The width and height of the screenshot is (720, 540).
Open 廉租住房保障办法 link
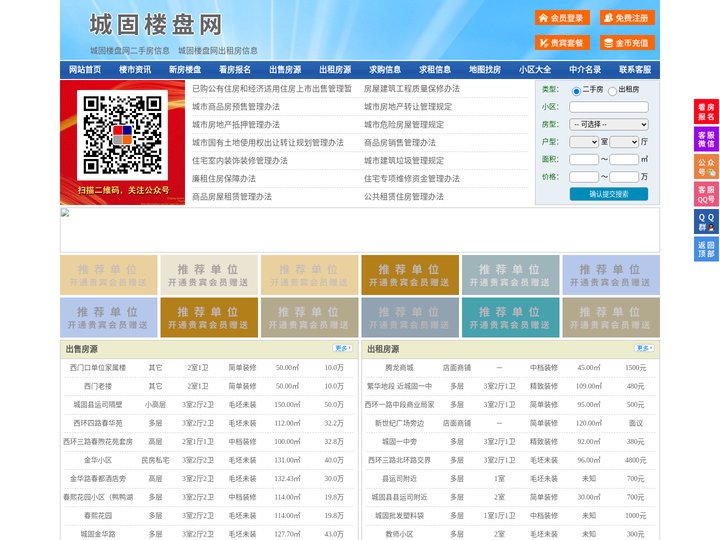click(x=224, y=179)
